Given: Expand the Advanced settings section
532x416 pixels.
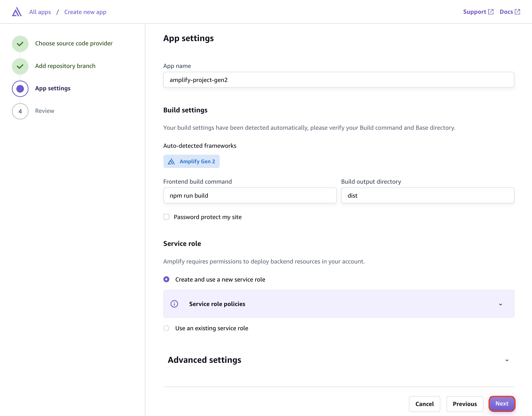Looking at the screenshot, I should (507, 360).
